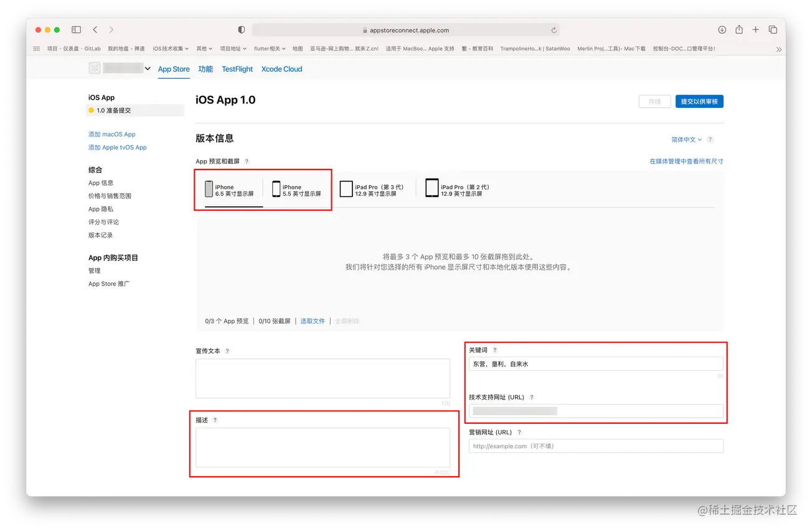Open the 地图 bookmark
This screenshot has height=531, width=812.
pos(298,49)
